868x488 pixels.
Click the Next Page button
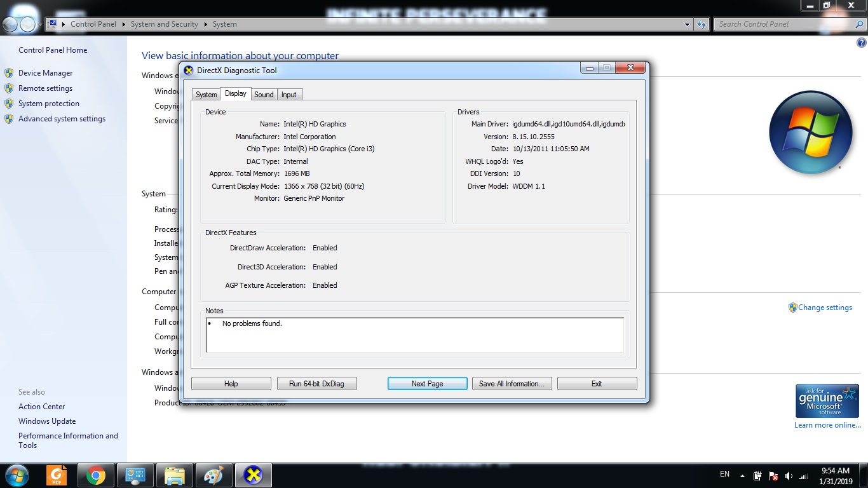pyautogui.click(x=427, y=384)
